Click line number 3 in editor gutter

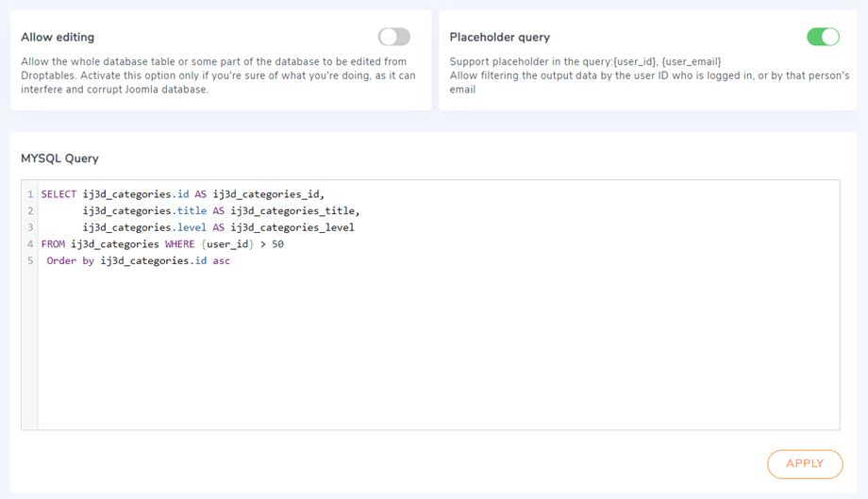tap(30, 227)
